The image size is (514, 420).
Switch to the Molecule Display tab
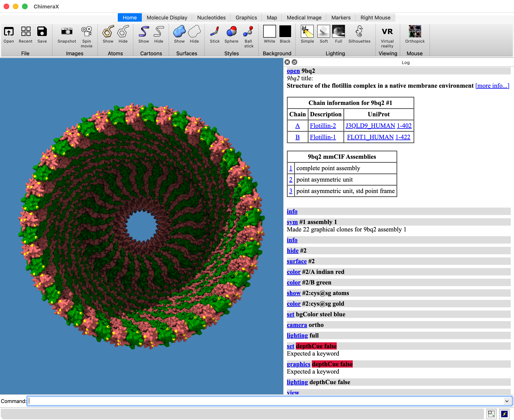(167, 17)
